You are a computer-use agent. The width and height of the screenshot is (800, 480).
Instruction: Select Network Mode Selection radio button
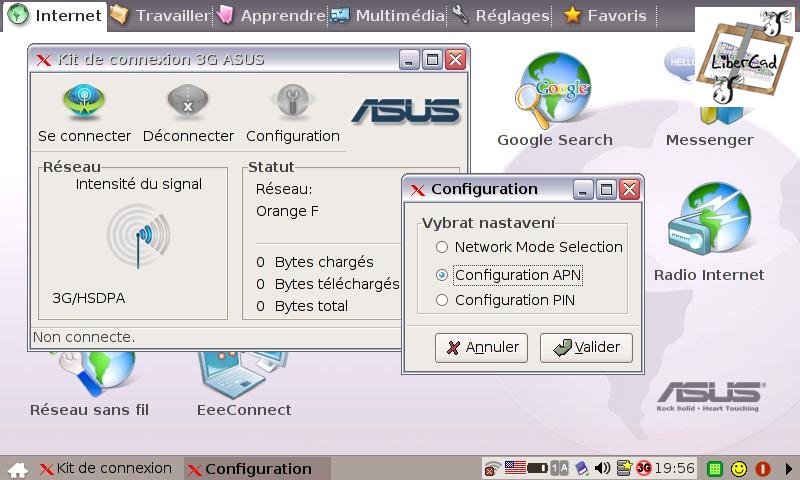pos(442,247)
